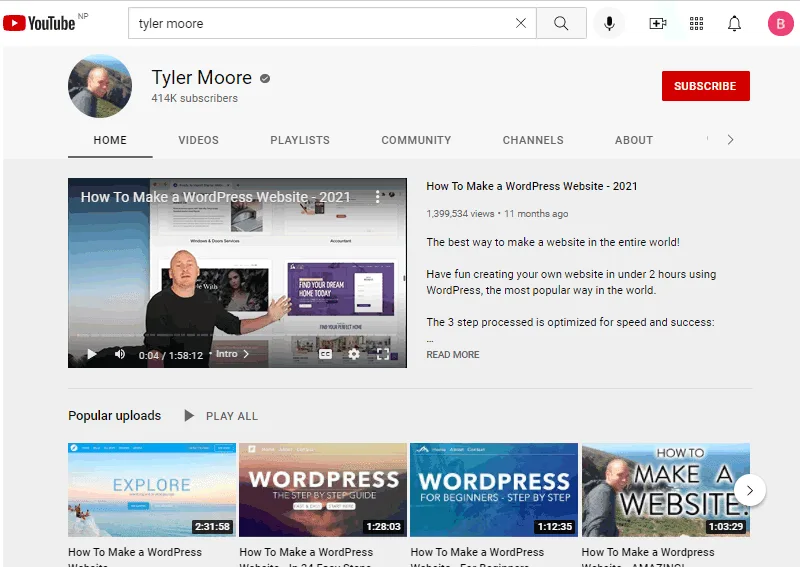Open the WordPress For Beginners thumbnail
The image size is (800, 567).
[x=494, y=490]
